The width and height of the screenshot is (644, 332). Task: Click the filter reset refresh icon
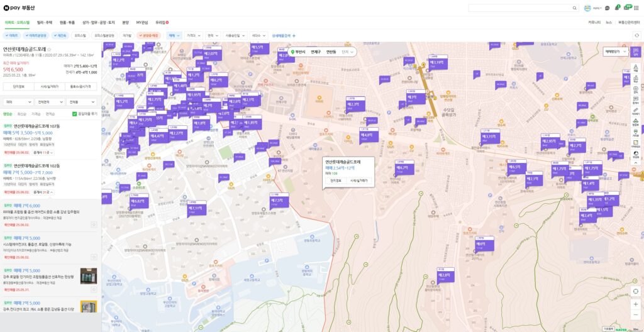(x=636, y=35)
